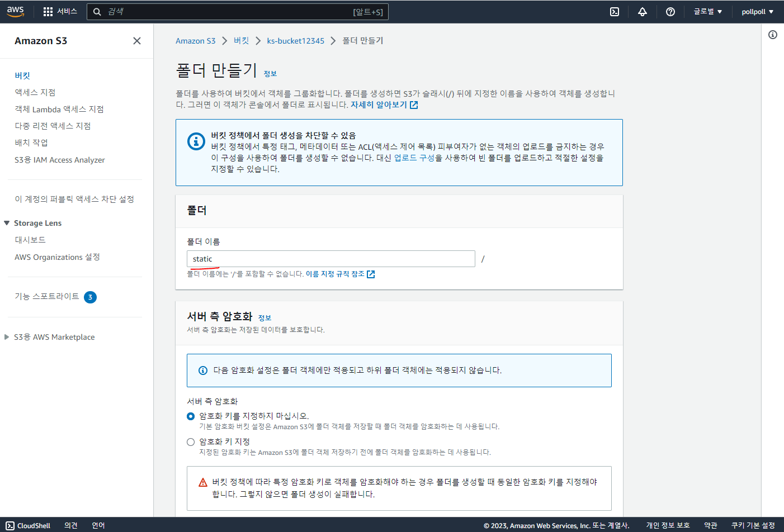784x532 pixels.
Task: Select 암호화 키를 지정하지 마십시오 radio option
Action: pos(191,416)
